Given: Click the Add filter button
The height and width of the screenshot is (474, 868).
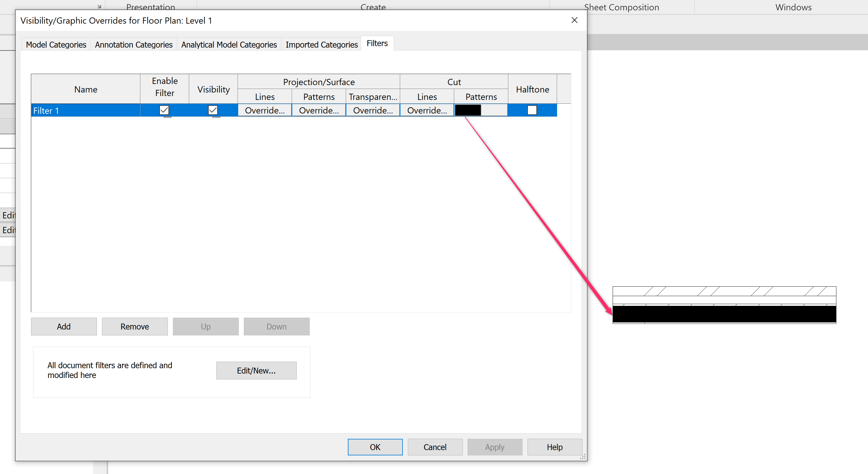Looking at the screenshot, I should (x=64, y=326).
